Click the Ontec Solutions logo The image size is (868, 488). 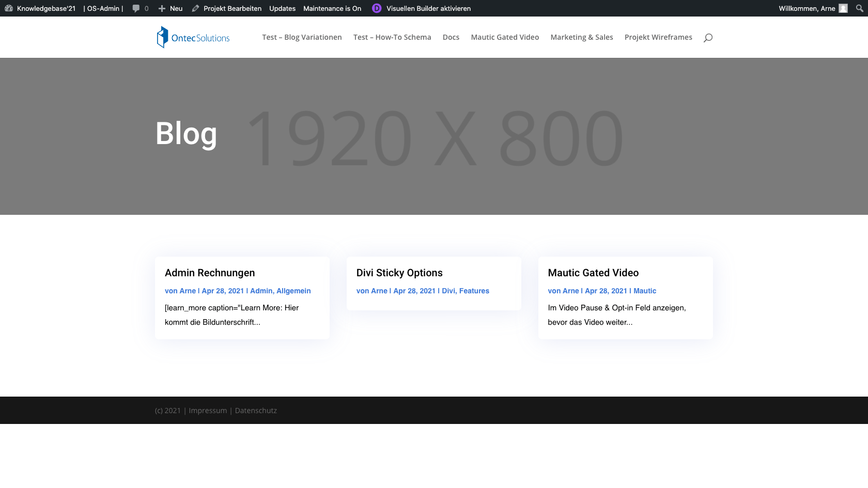pos(193,37)
